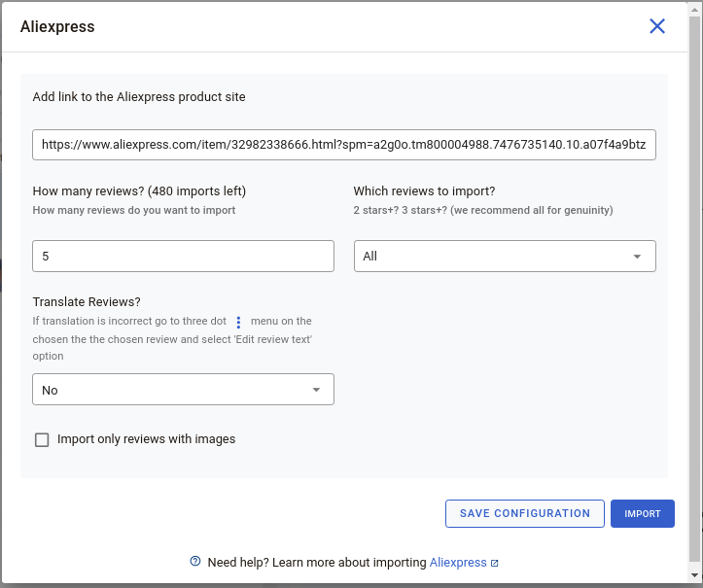The width and height of the screenshot is (703, 588).
Task: Click the Save Configuration button
Action: coord(524,513)
